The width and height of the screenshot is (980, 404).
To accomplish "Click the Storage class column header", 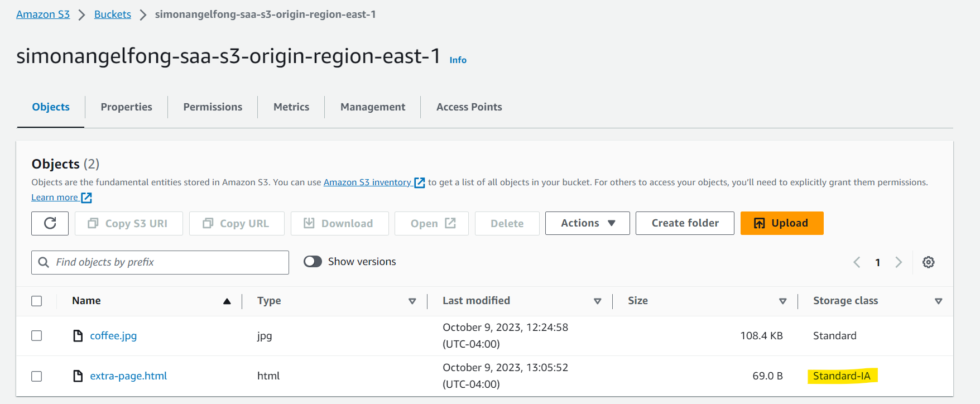I will (846, 301).
